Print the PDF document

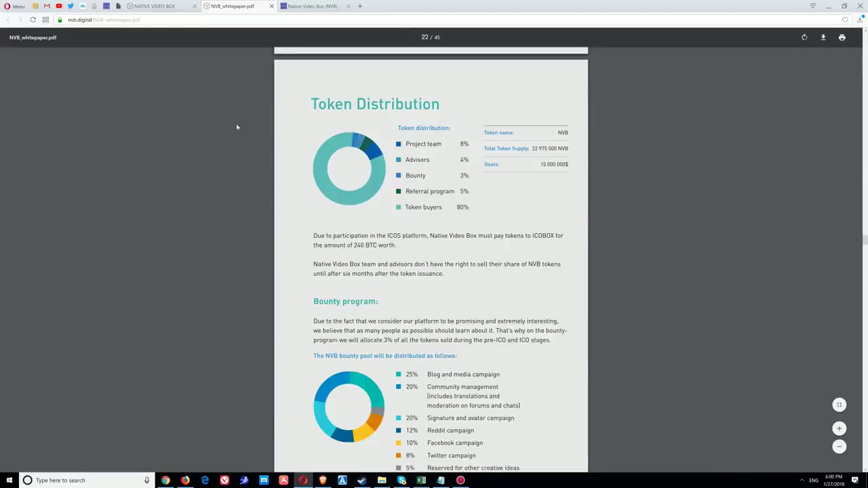pos(842,37)
